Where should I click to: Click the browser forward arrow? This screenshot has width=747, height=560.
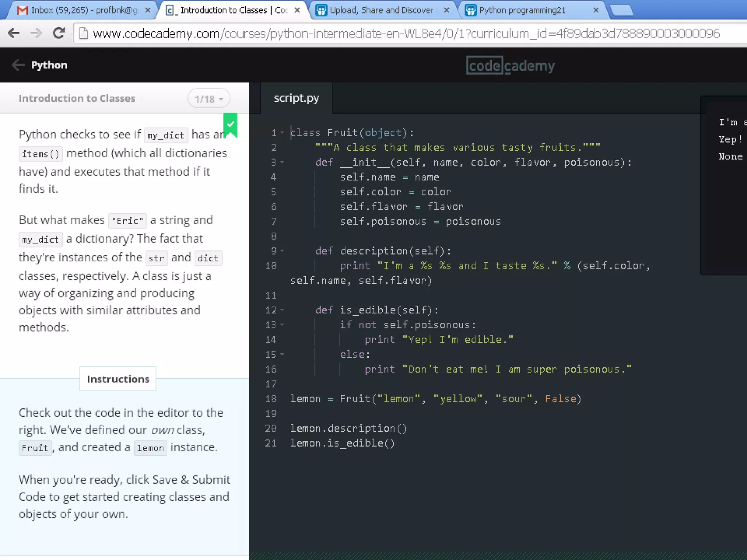point(36,33)
